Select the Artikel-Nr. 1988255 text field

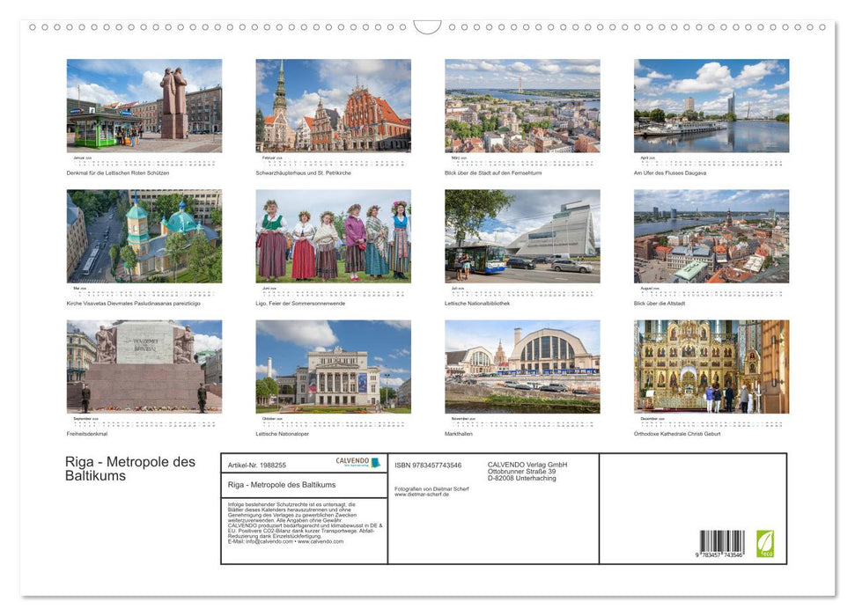pyautogui.click(x=255, y=464)
